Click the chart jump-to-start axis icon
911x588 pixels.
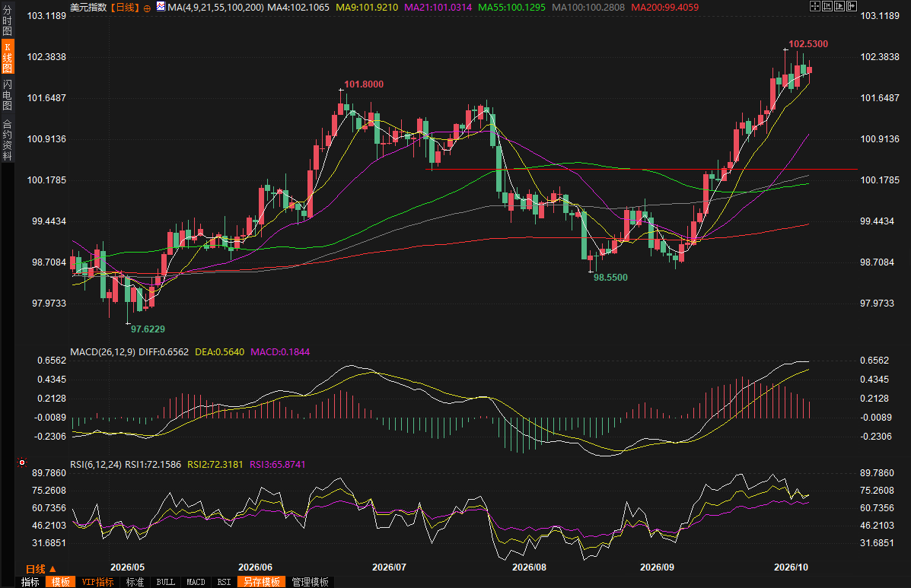coord(827,6)
